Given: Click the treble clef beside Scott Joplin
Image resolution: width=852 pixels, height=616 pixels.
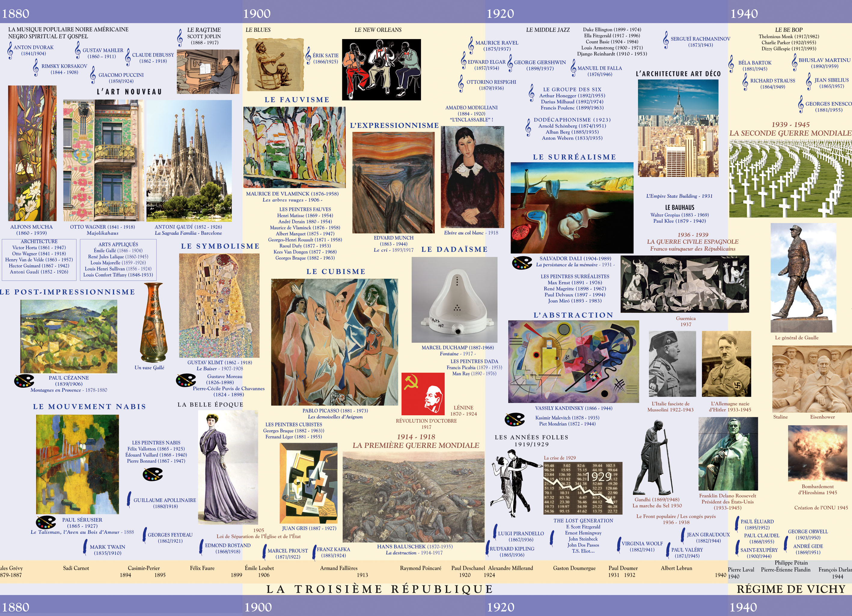Looking at the screenshot, I should click(x=180, y=38).
